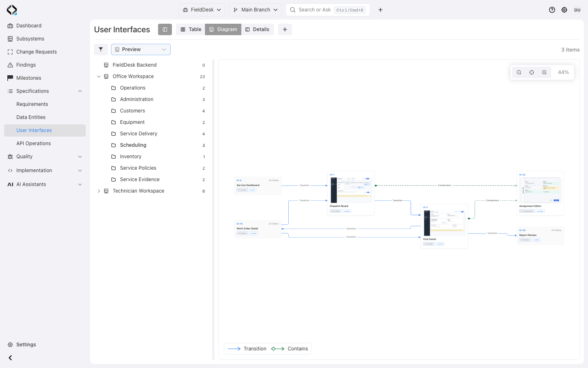Select the Visit Detail node thumbnail
The height and width of the screenshot is (368, 588).
444,223
